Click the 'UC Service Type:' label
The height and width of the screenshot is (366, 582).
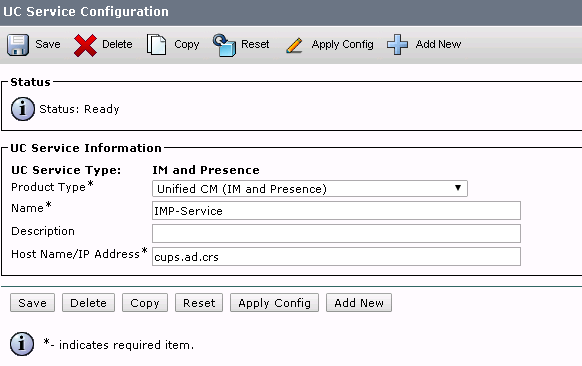66,170
